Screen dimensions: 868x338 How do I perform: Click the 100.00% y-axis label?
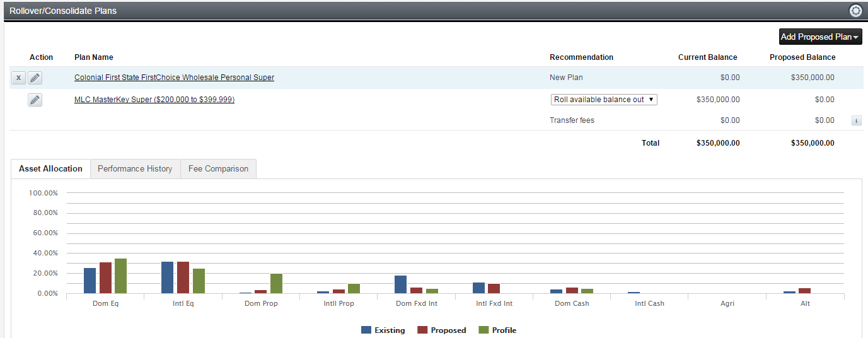point(43,193)
